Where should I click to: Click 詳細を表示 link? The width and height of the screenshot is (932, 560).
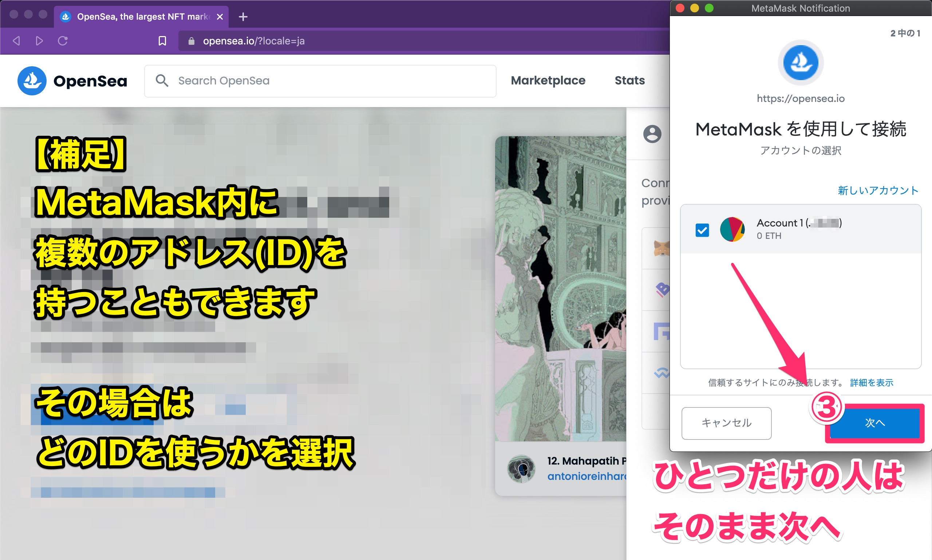pyautogui.click(x=872, y=382)
